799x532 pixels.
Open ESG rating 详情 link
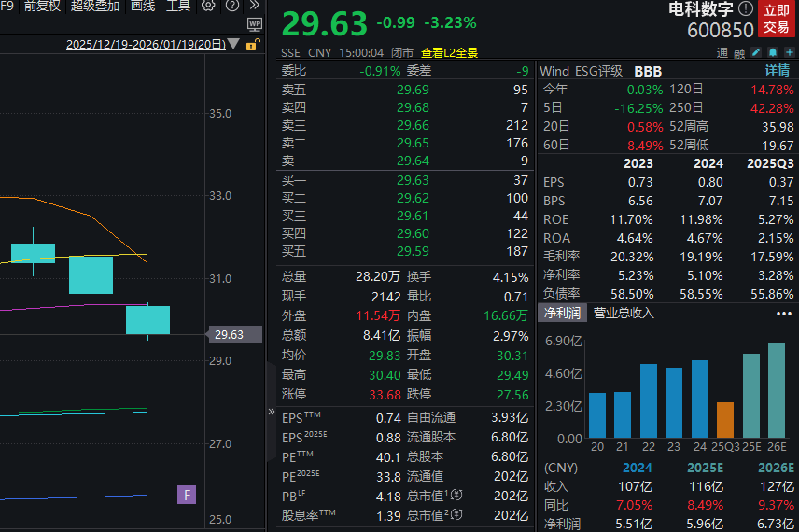click(x=777, y=71)
